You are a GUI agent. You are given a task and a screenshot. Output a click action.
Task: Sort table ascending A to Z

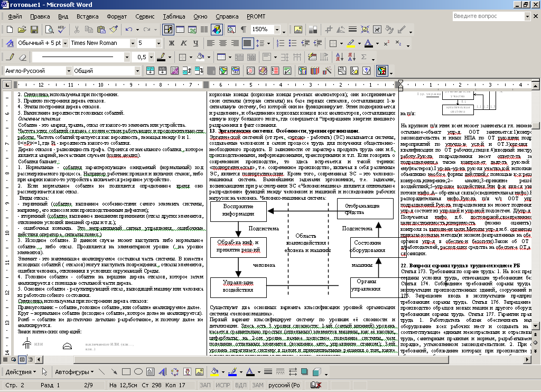[340, 57]
